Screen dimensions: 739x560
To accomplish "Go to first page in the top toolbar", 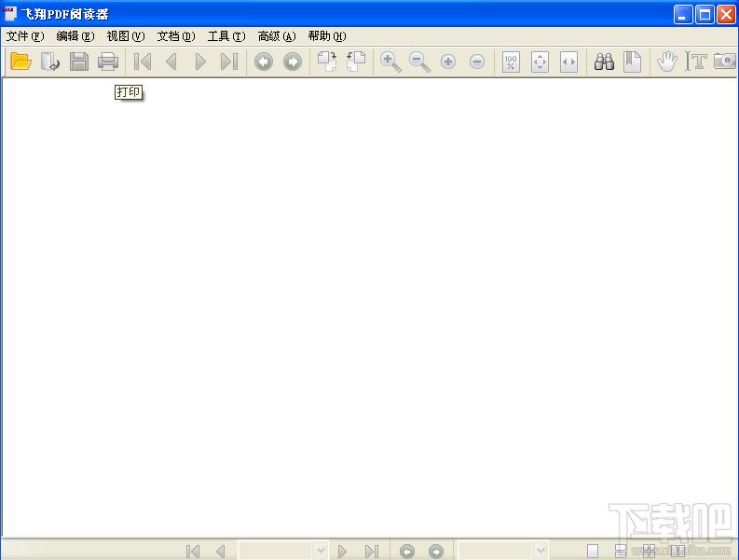I will [x=143, y=61].
